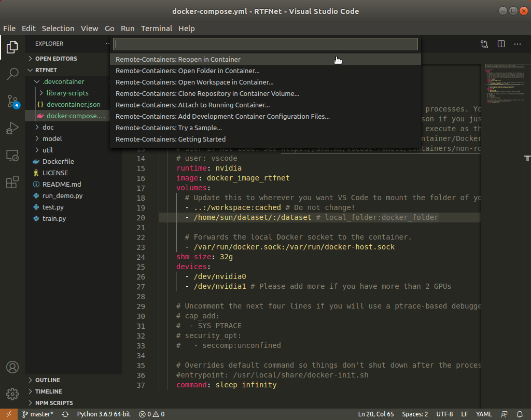Open test.py file
The image size is (531, 420).
coord(53,207)
